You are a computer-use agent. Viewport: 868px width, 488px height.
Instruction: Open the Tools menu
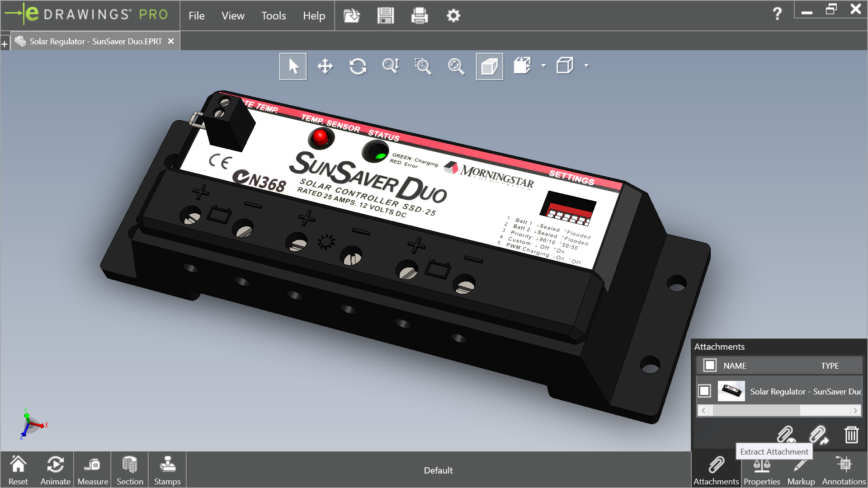[273, 16]
